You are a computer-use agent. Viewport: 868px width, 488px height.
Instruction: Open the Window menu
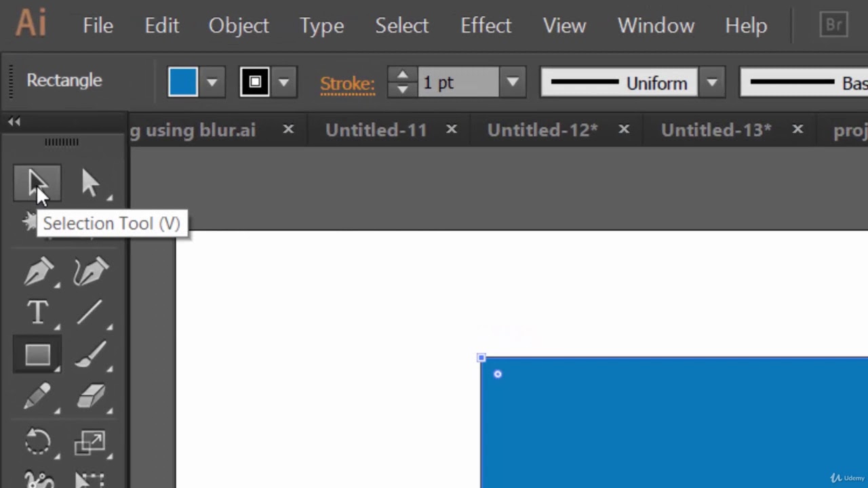coord(656,26)
